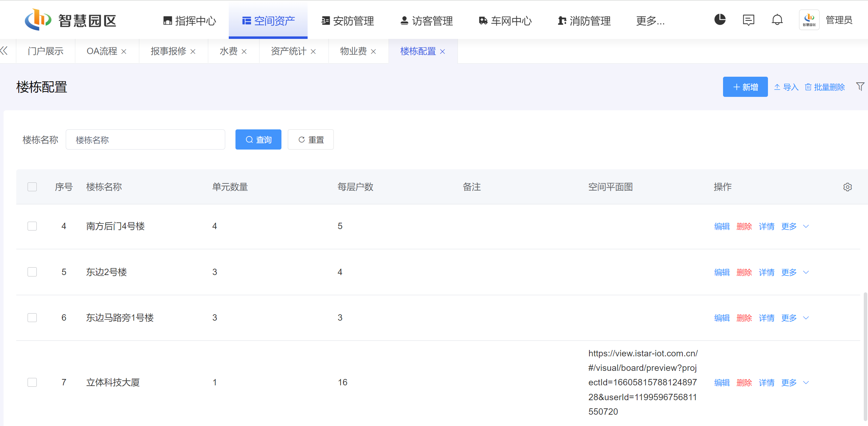Delete the 立体科技大厦 row
Viewport: 868px width, 426px height.
tap(744, 383)
